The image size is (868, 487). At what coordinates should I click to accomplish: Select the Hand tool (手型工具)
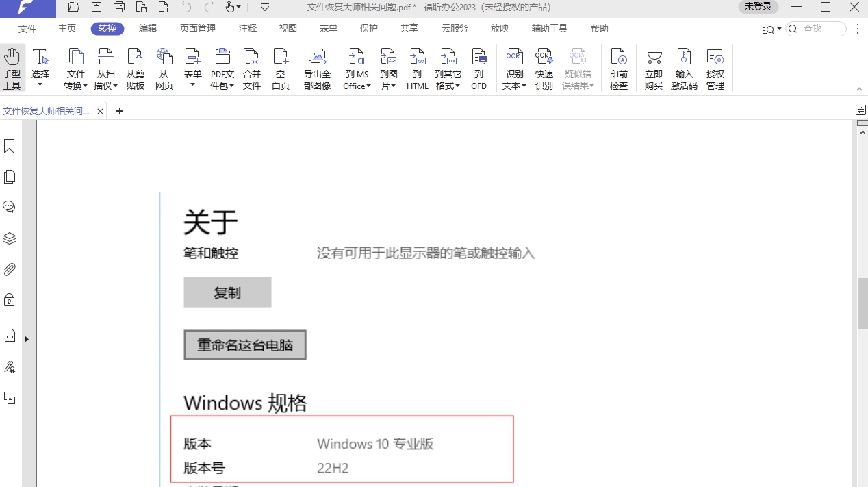tap(12, 68)
